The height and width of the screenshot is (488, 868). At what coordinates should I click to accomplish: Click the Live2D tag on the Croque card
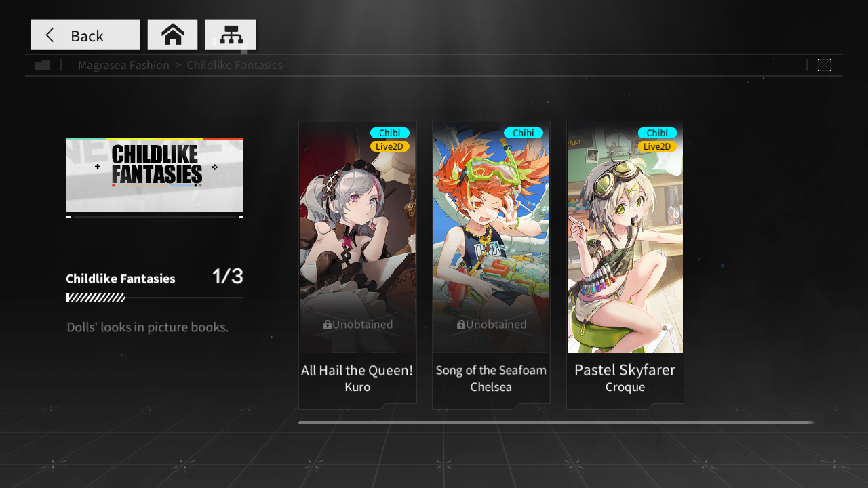pos(657,146)
